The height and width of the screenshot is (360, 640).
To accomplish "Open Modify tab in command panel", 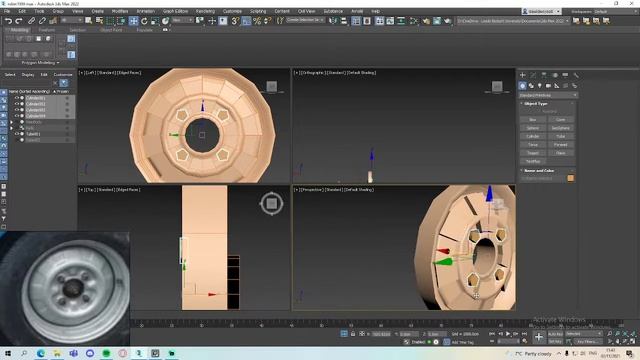I will [533, 75].
